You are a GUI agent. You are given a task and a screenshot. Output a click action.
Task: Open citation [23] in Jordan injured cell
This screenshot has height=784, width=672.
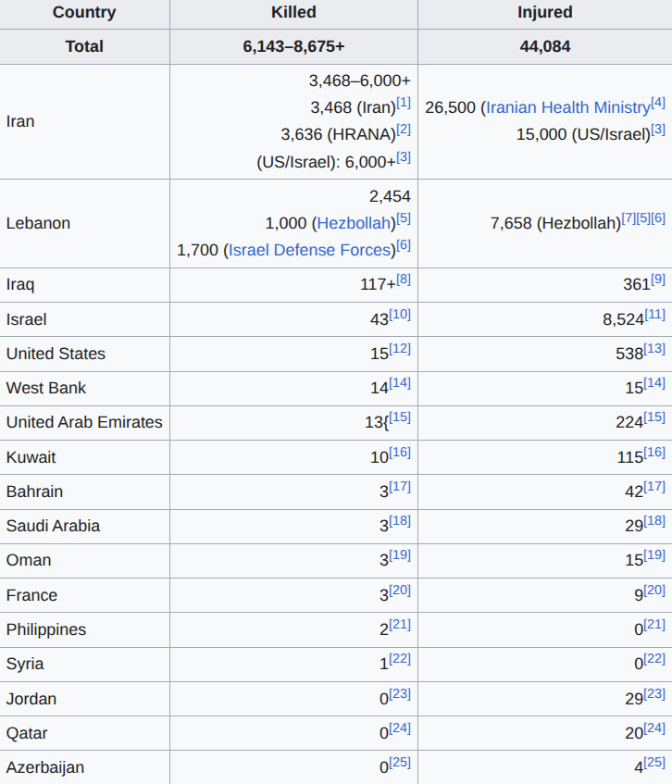(654, 694)
